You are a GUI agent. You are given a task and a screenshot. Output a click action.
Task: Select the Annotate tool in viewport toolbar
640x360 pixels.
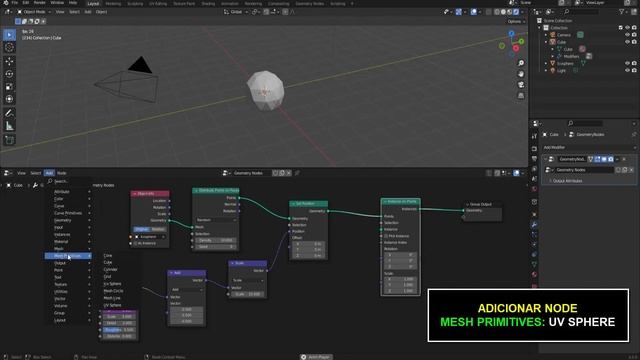pos(9,113)
